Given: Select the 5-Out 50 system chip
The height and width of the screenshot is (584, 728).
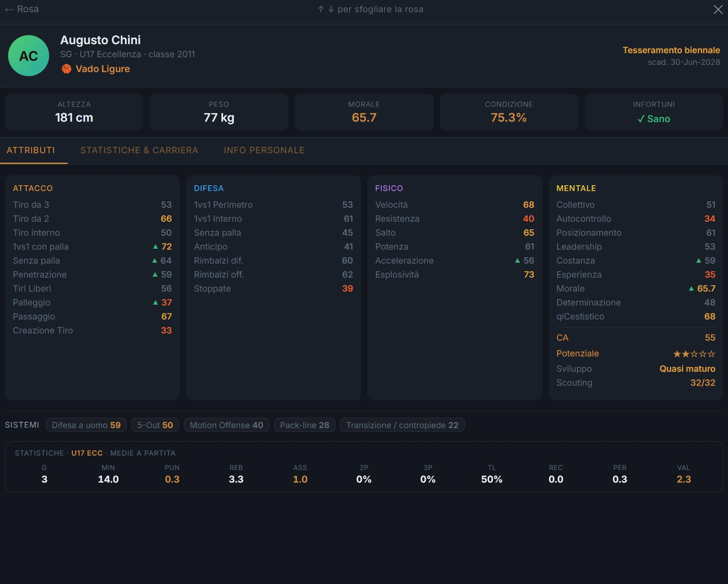Looking at the screenshot, I should 155,425.
